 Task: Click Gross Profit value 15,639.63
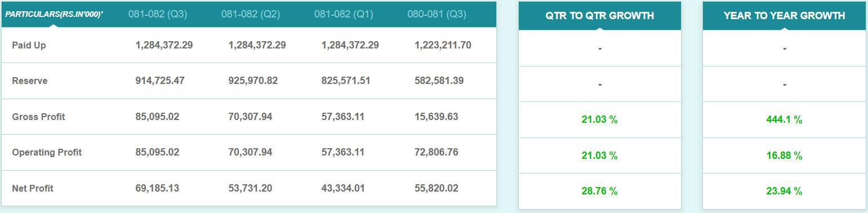click(x=436, y=117)
